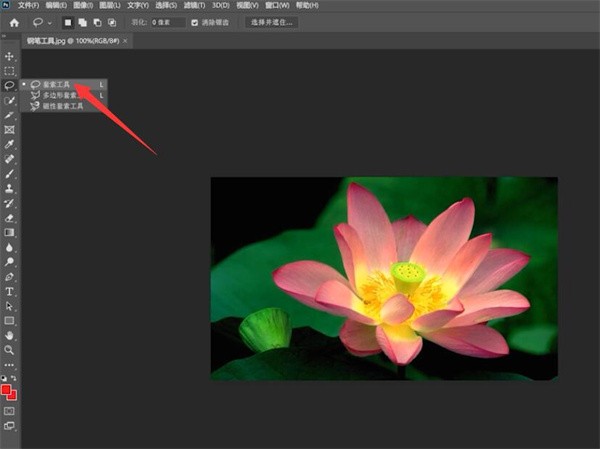Open the 窗口(W) menu
Image resolution: width=600 pixels, height=449 pixels.
click(277, 5)
